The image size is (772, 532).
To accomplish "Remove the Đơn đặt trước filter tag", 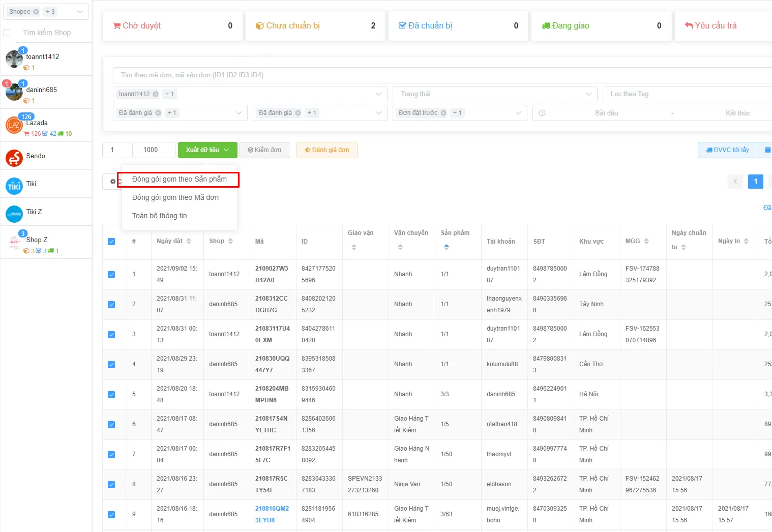I will [x=443, y=113].
